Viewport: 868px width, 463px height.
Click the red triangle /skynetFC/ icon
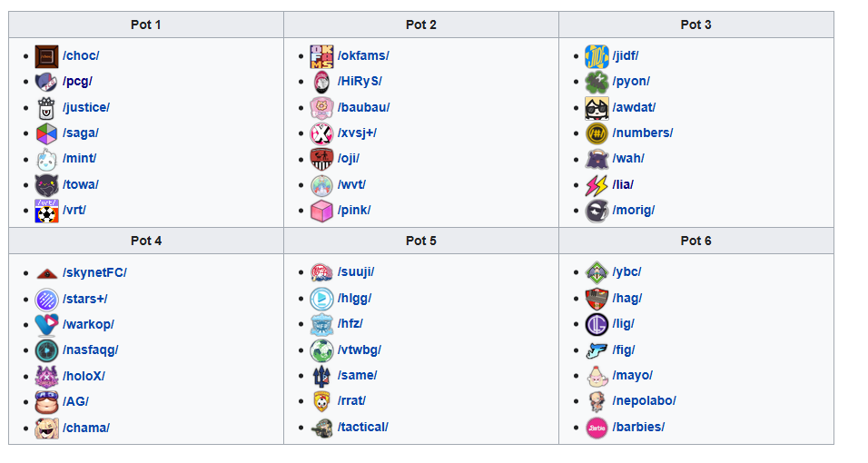click(46, 273)
